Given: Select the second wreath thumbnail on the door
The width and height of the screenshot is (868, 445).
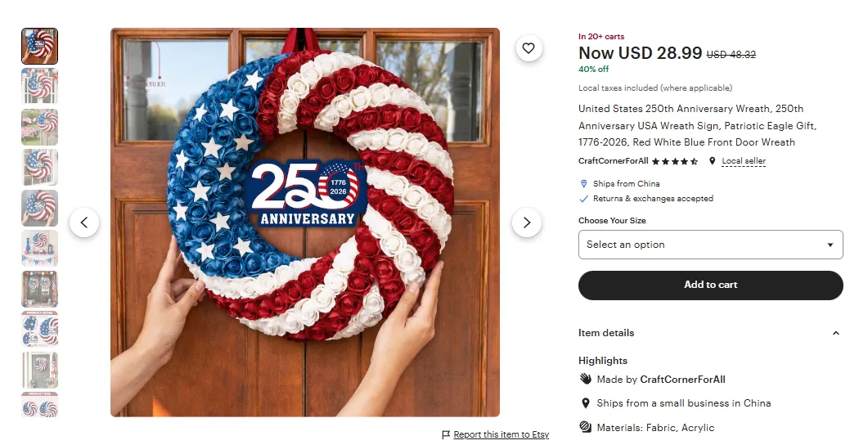Looking at the screenshot, I should point(40,87).
